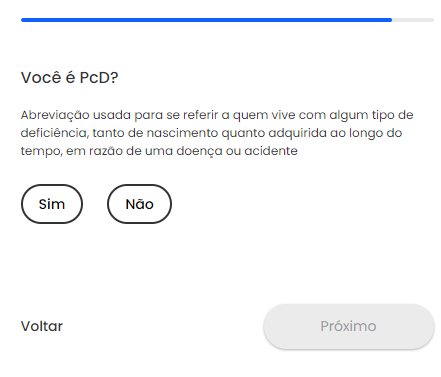The image size is (441, 377).
Task: Return to the previous step via Voltar
Action: click(42, 326)
